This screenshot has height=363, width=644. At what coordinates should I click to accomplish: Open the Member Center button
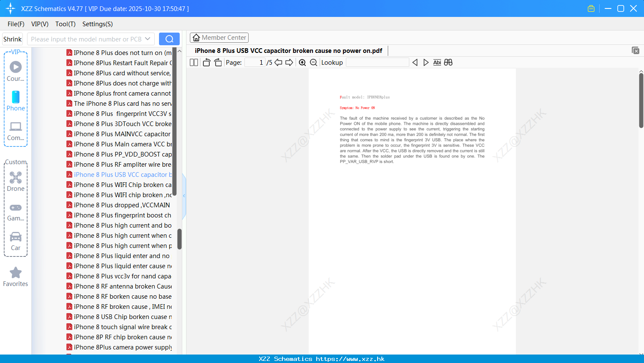[x=219, y=38]
